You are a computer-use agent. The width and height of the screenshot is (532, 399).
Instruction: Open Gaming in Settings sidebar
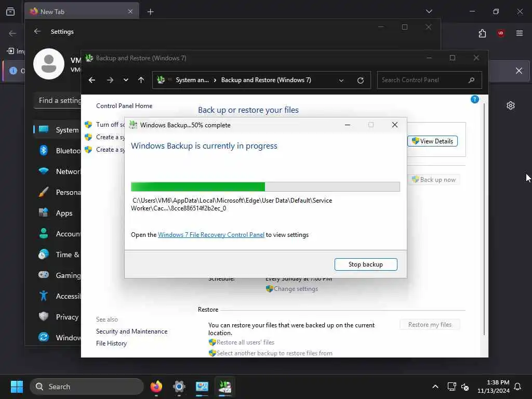(58, 275)
